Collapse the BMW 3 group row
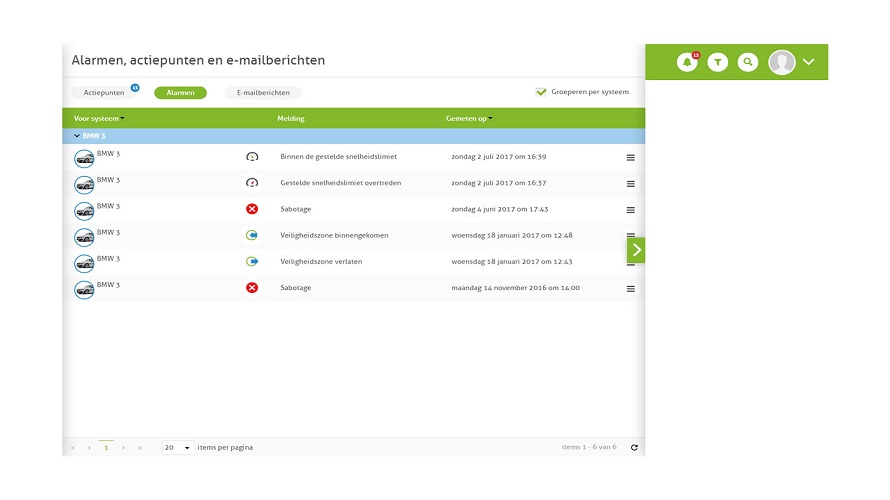Image resolution: width=890 pixels, height=500 pixels. (x=77, y=136)
